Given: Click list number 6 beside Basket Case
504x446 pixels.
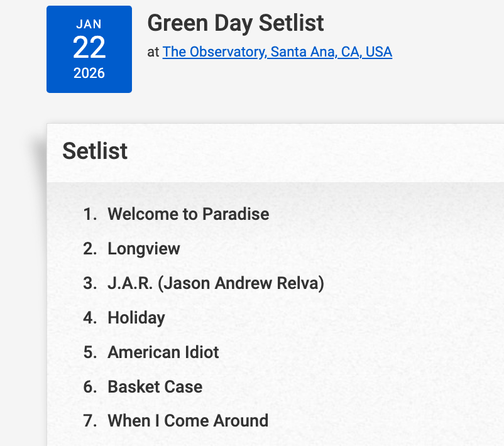Looking at the screenshot, I should (x=90, y=386).
